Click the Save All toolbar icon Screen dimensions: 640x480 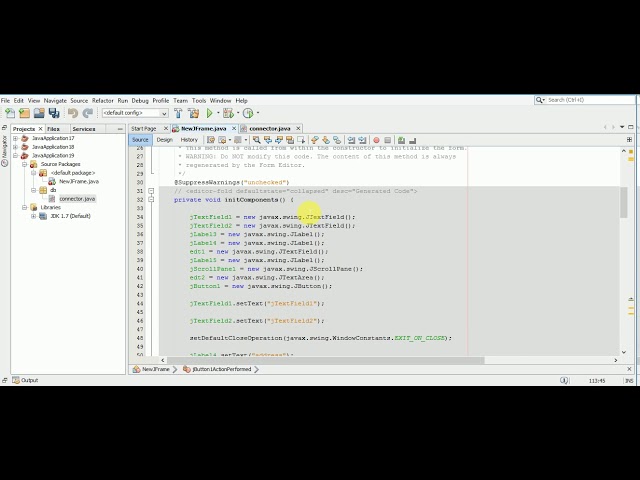[x=54, y=113]
